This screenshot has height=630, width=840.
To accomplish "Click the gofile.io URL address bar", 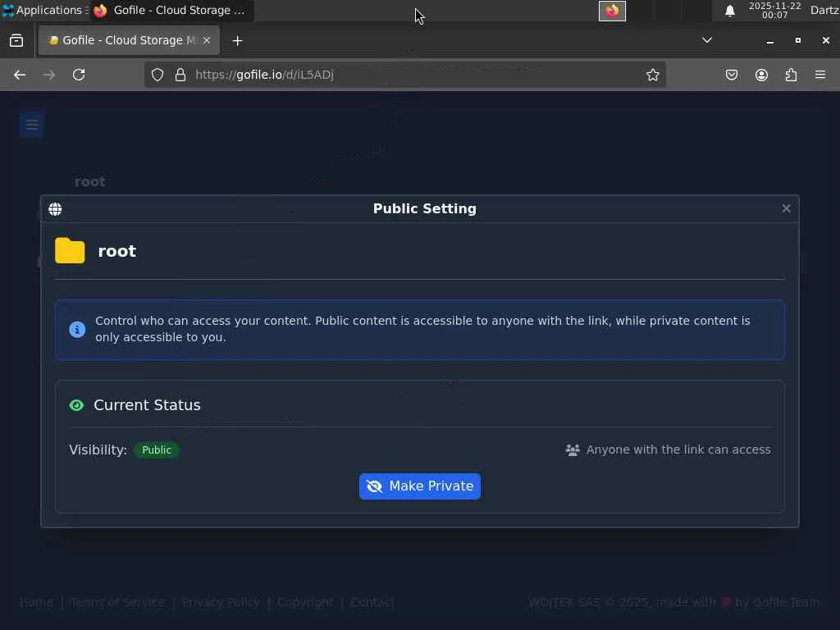I will (x=410, y=75).
